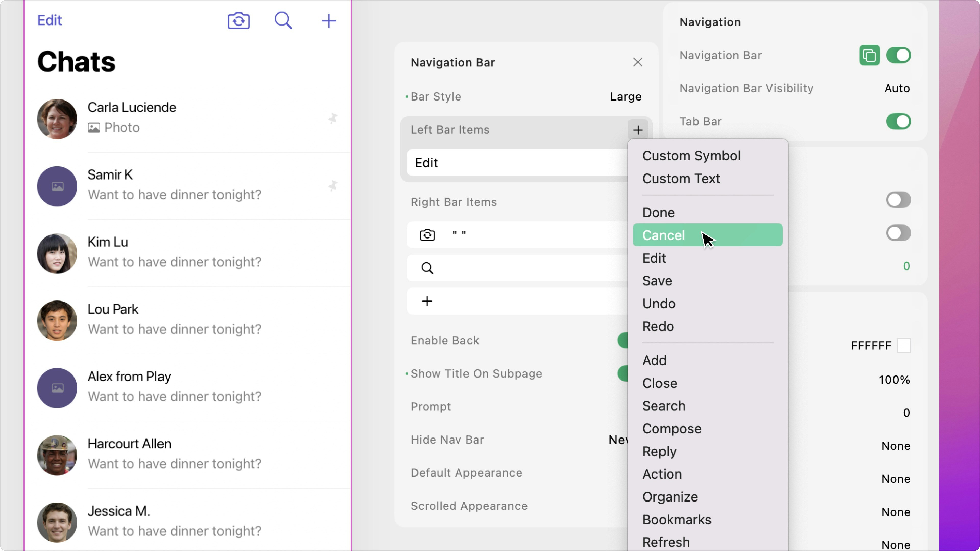The image size is (980, 551).
Task: Click green copy icon beside Navigation Bar toggle
Action: click(x=869, y=55)
